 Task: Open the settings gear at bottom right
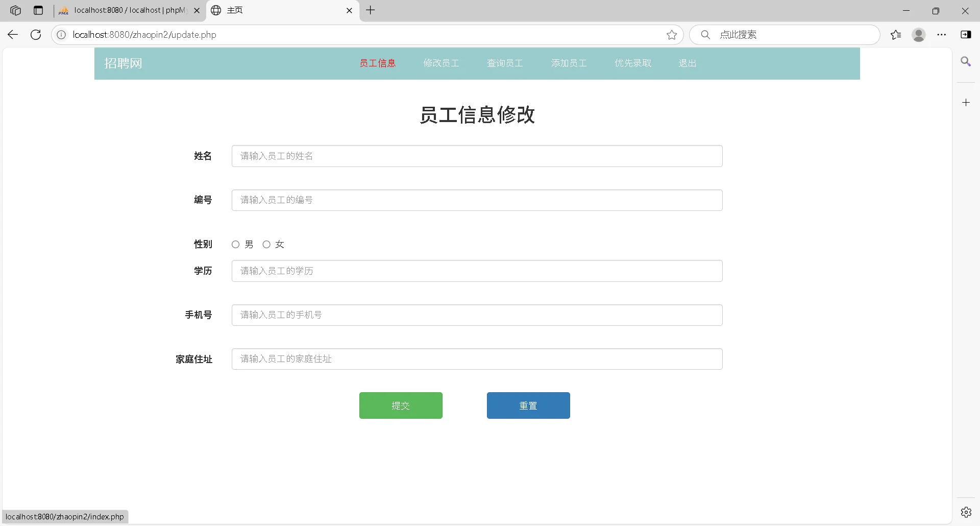tap(966, 512)
